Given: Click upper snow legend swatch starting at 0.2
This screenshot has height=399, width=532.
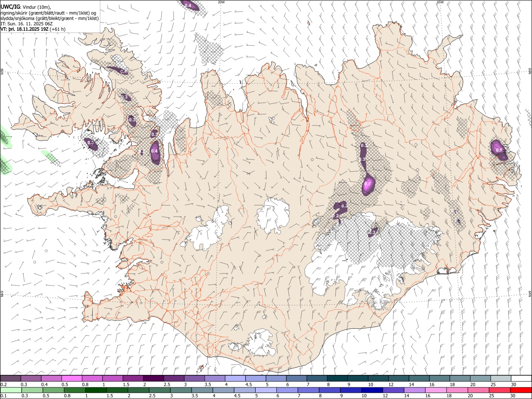Looking at the screenshot, I should (x=11, y=378).
